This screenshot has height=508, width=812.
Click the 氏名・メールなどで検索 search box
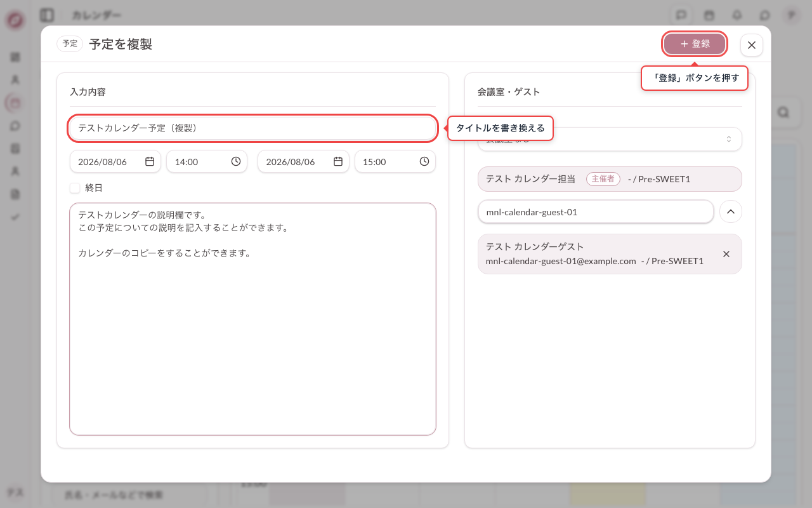click(130, 494)
